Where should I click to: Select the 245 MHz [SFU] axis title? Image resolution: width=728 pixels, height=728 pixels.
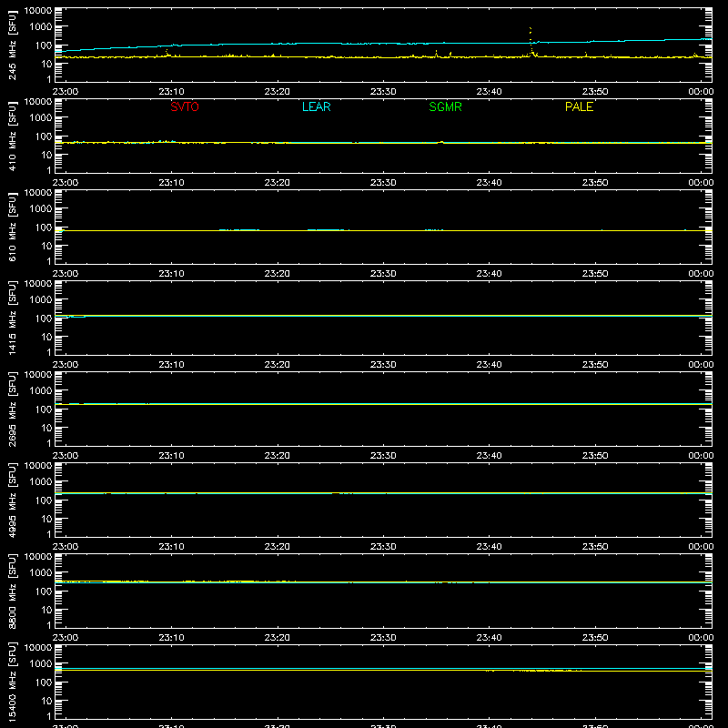point(12,45)
